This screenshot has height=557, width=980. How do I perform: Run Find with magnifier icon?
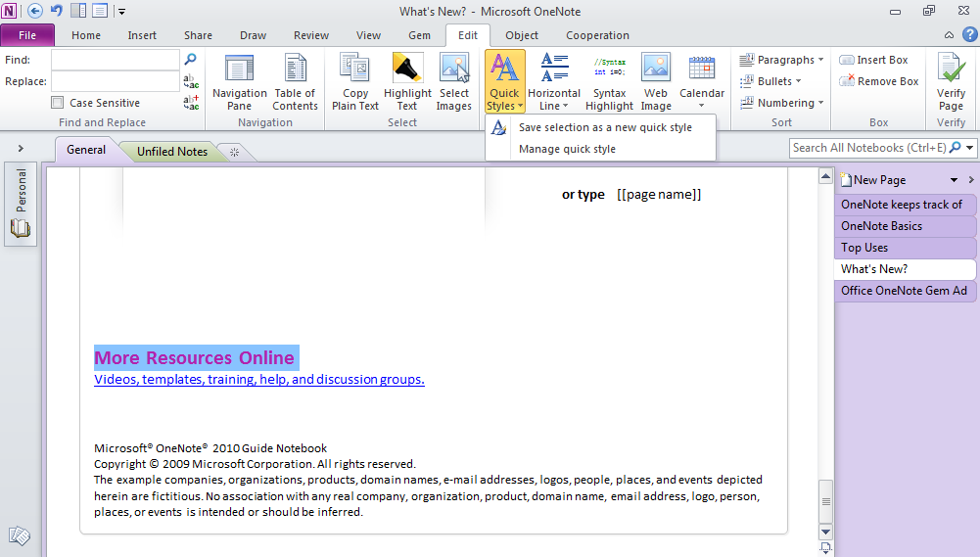point(191,60)
